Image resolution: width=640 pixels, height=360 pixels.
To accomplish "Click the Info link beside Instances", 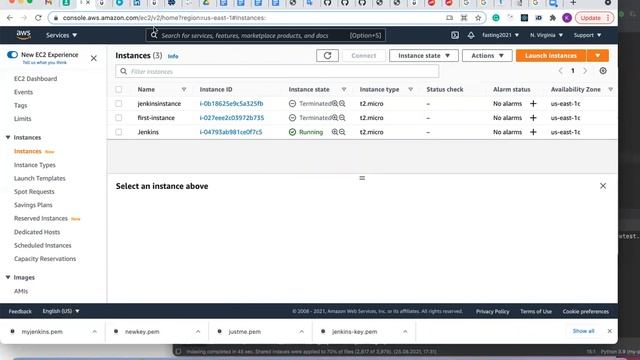I will click(173, 56).
